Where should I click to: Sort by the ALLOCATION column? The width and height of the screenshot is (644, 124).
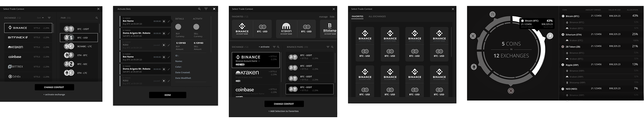[633, 10]
